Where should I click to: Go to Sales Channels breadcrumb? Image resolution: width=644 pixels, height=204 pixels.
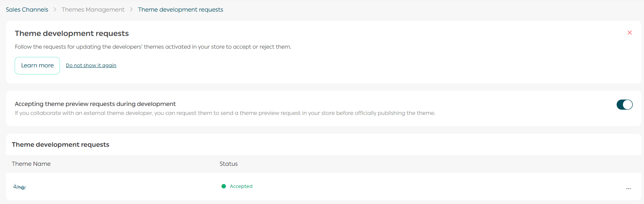(27, 9)
